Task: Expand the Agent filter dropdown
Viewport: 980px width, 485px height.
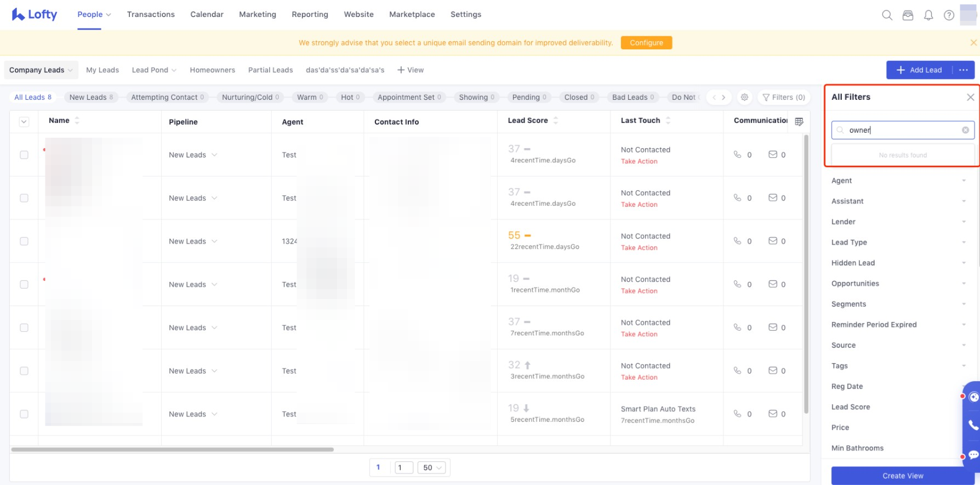Action: 898,181
